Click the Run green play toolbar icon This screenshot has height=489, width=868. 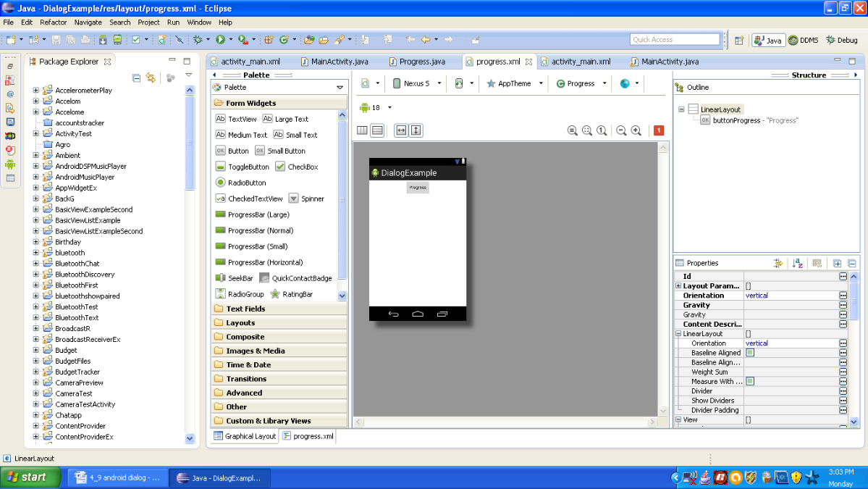(x=220, y=39)
